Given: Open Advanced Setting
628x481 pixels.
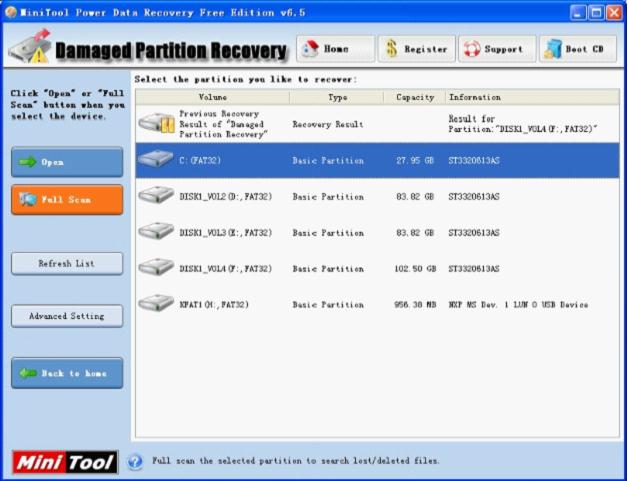Looking at the screenshot, I should (67, 316).
